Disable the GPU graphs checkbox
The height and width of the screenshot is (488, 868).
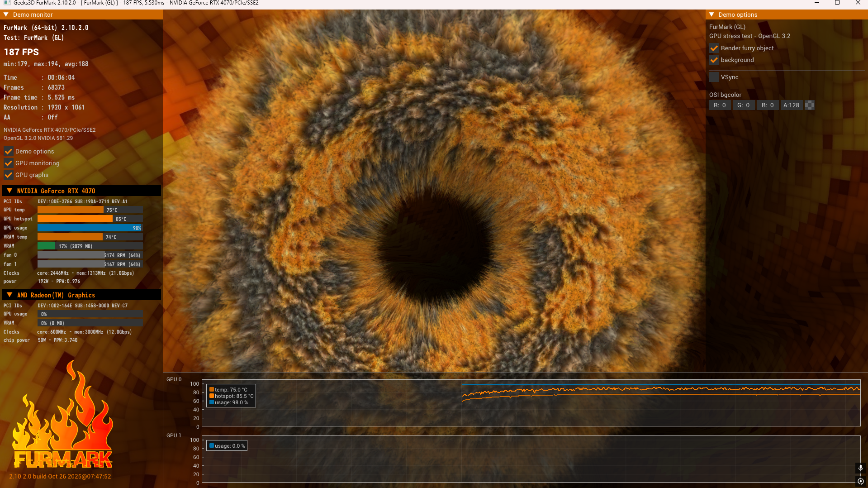click(x=8, y=175)
